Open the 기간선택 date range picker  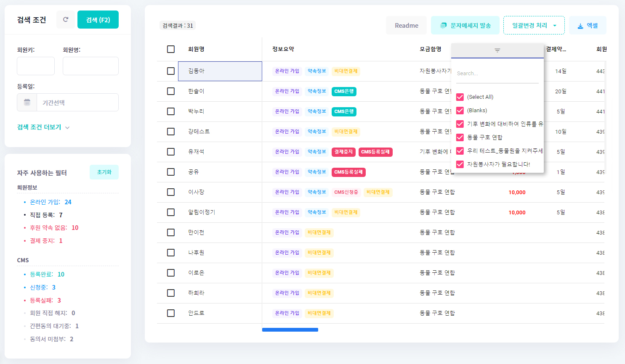(77, 103)
